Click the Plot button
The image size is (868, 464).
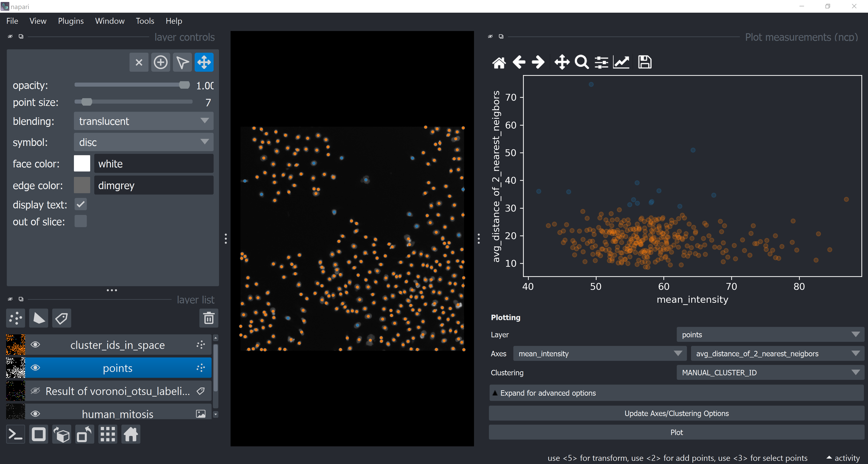pyautogui.click(x=676, y=432)
